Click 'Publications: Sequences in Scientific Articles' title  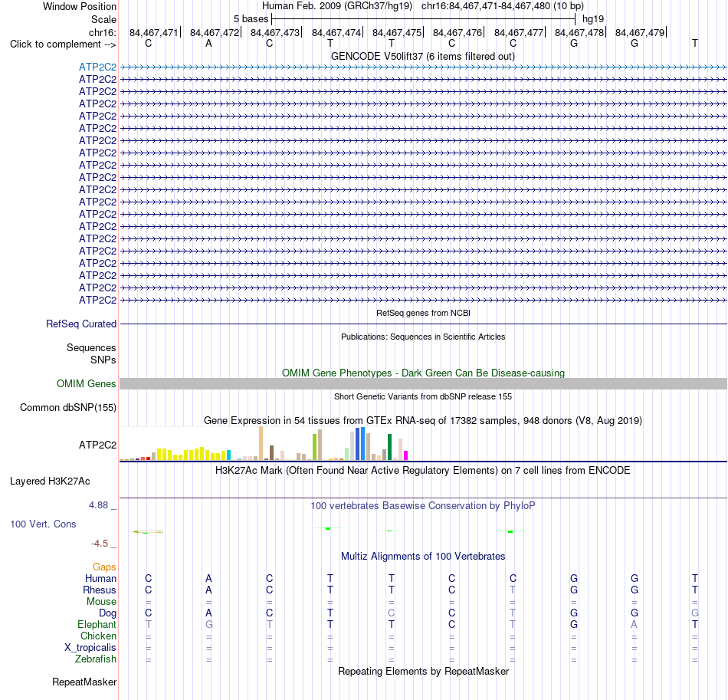click(423, 337)
